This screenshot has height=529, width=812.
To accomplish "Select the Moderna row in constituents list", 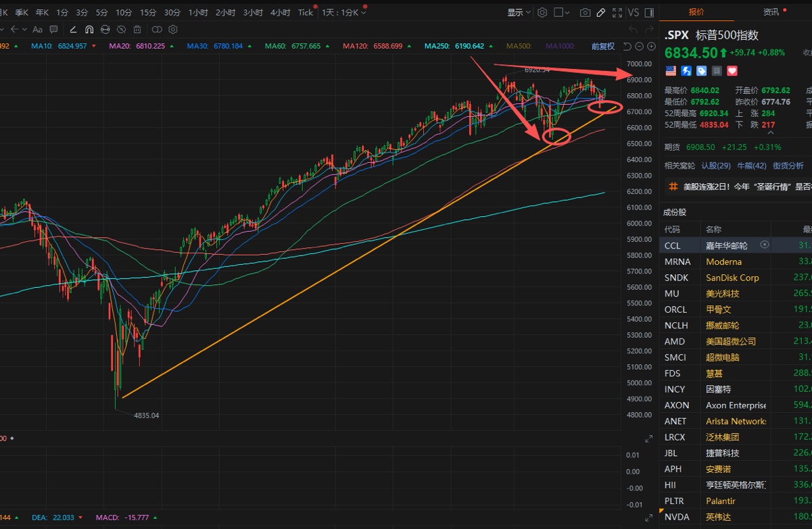I will pyautogui.click(x=723, y=261).
